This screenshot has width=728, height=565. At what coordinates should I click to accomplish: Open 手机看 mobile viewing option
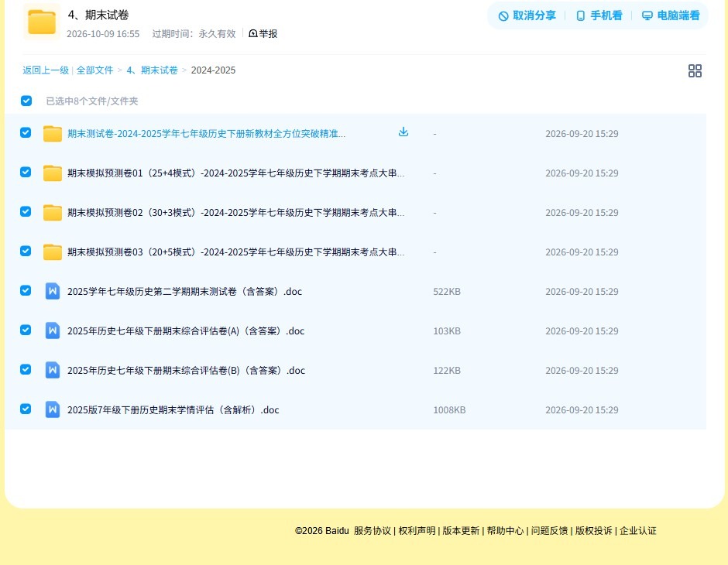[599, 15]
